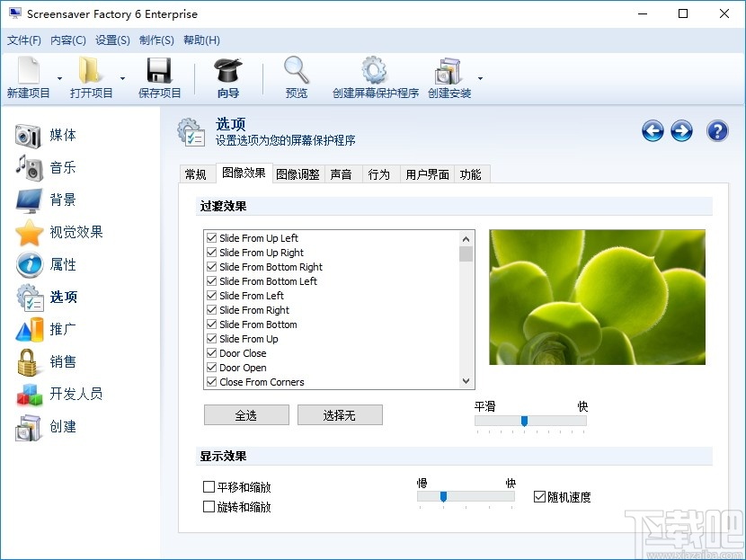Expand the 创建安装 dropdown arrow
Viewport: 746px width, 560px height.
click(x=480, y=78)
